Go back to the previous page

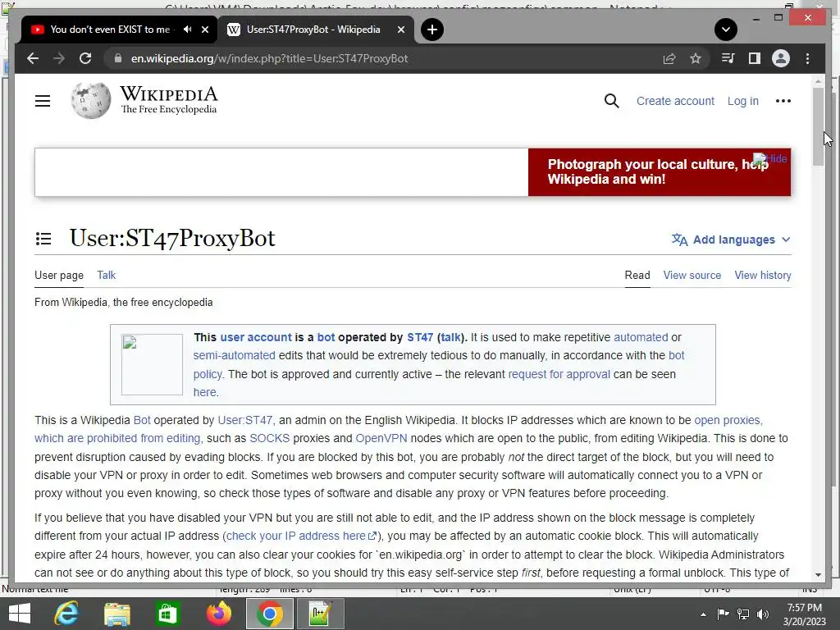(33, 58)
